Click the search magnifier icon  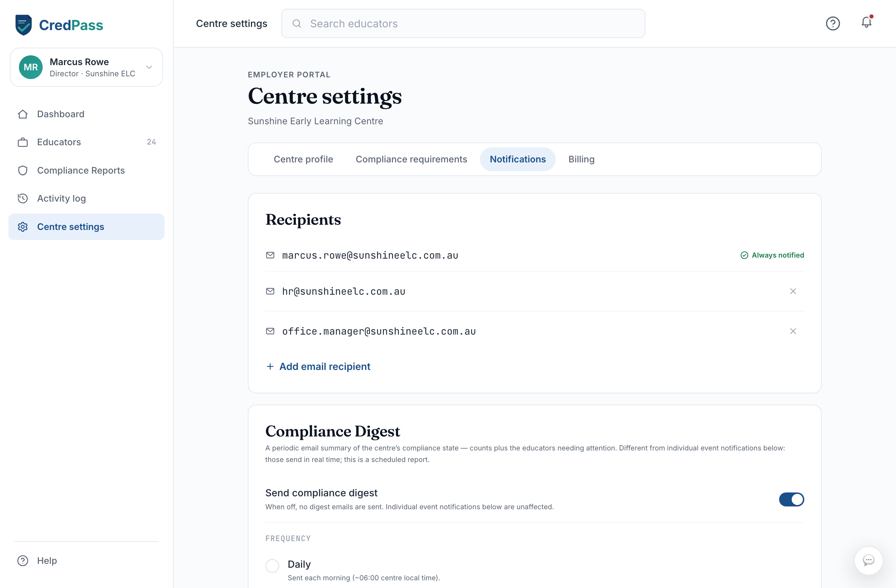coord(297,23)
